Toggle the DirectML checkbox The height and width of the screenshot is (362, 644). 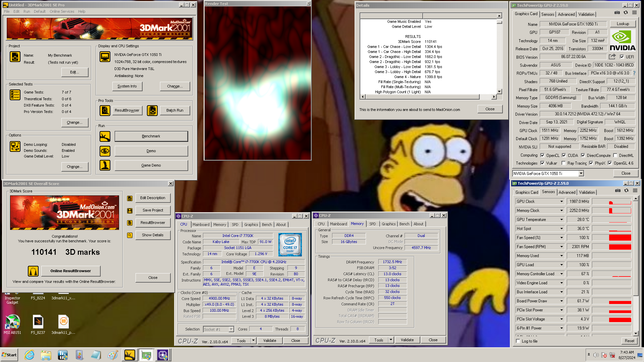click(615, 156)
